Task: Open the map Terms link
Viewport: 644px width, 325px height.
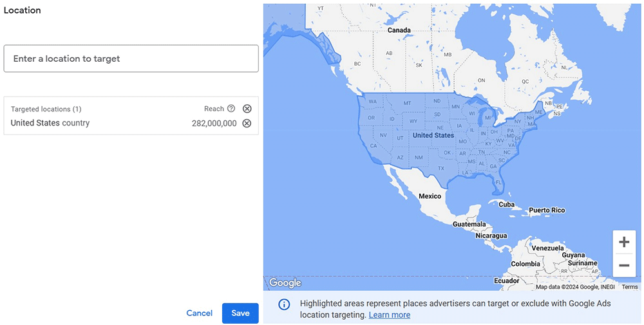Action: coord(629,287)
